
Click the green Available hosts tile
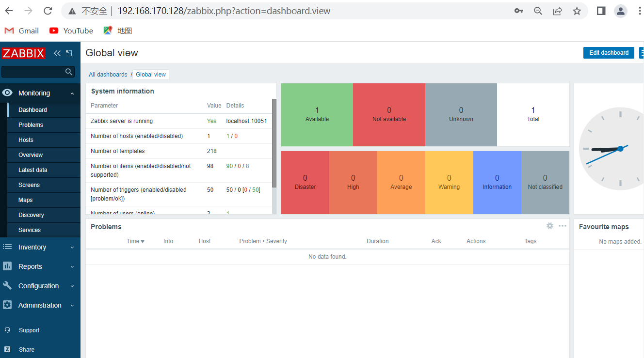tap(317, 115)
